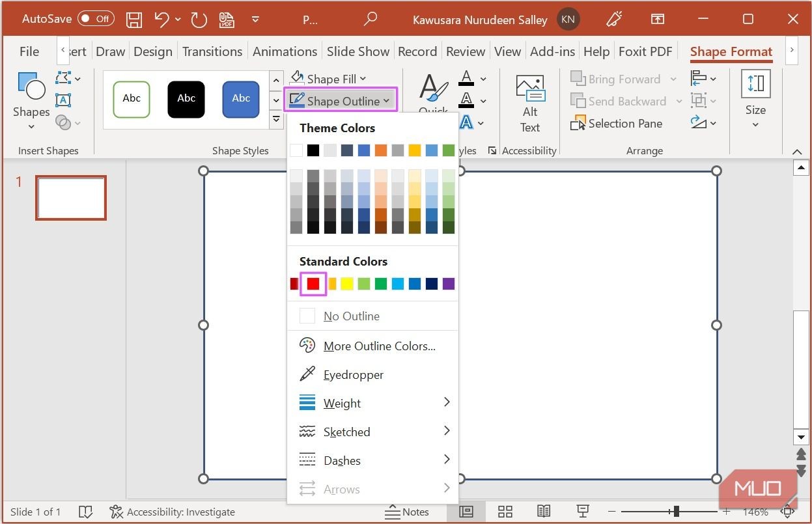Open the Shape Fill dropdown
Screen dimensions: 812x524
pos(328,79)
